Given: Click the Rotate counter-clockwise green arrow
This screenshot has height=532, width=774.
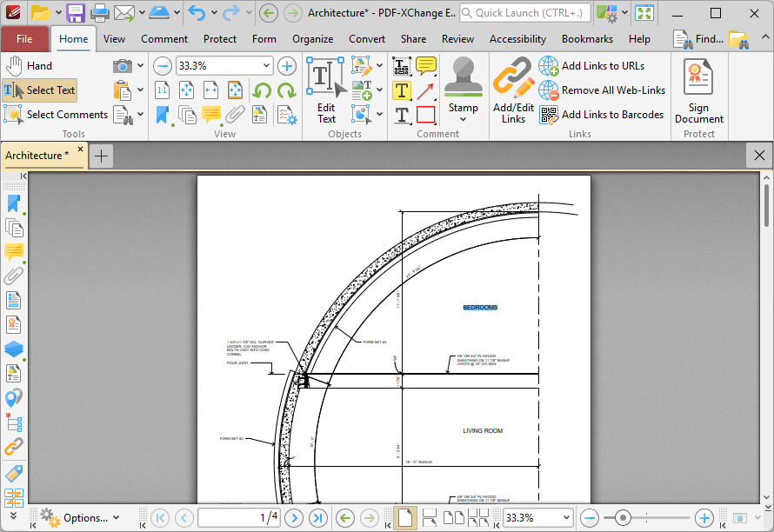Looking at the screenshot, I should tap(262, 90).
